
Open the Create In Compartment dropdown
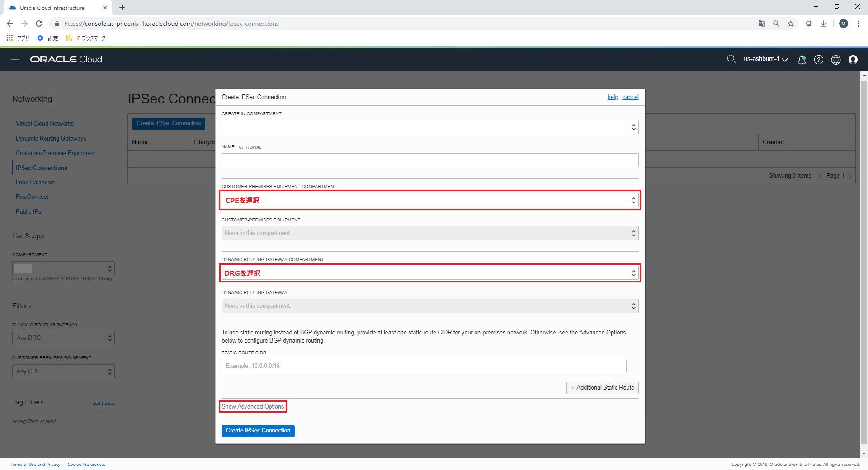point(430,127)
